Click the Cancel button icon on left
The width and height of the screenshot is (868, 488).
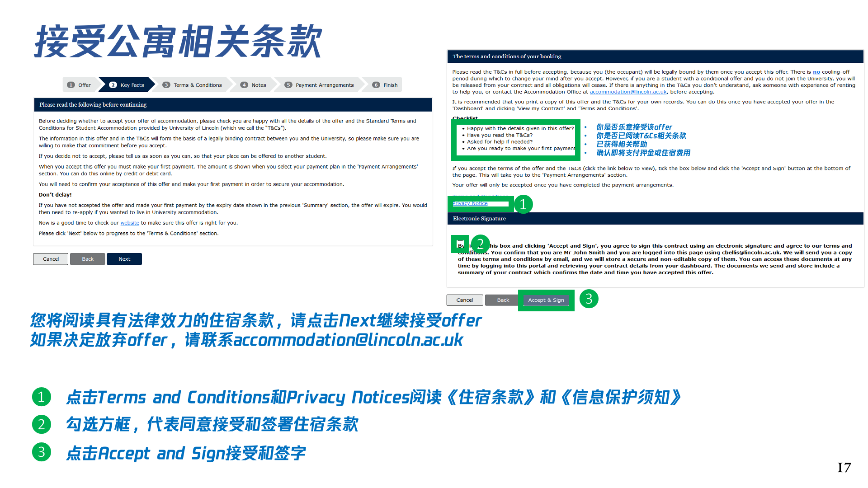pos(51,258)
